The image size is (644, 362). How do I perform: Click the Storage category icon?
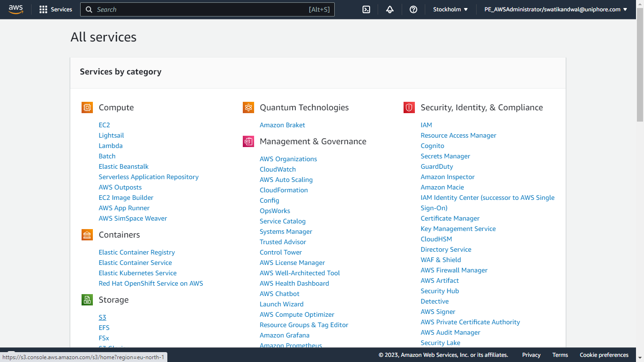coord(87,300)
